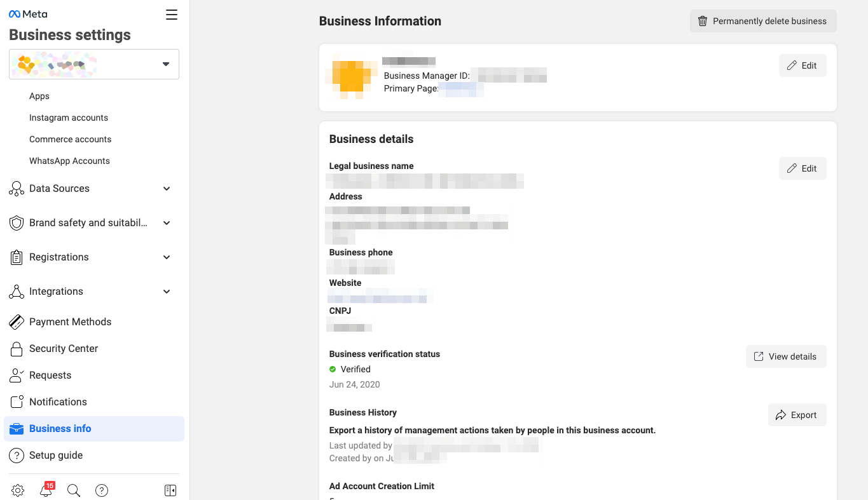Click the Business details heading

click(371, 139)
